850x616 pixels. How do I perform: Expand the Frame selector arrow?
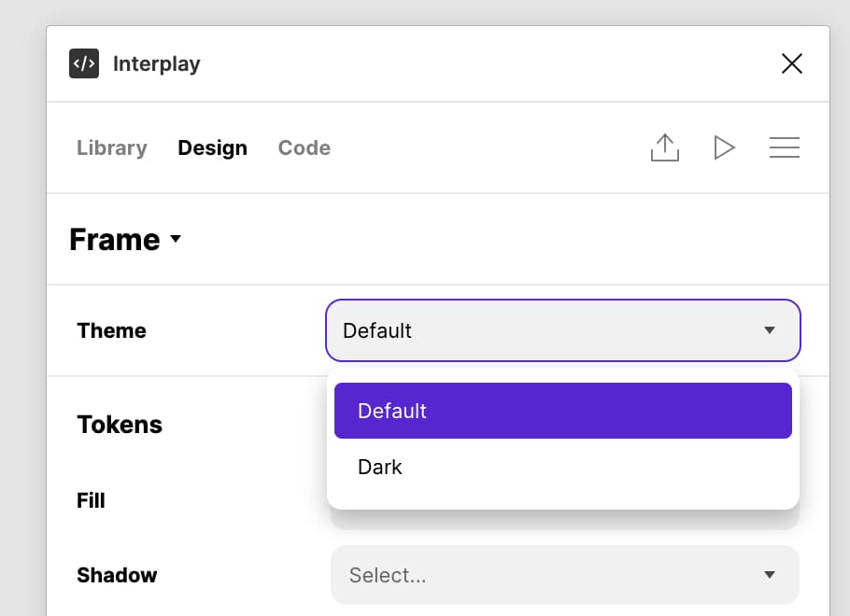click(175, 238)
